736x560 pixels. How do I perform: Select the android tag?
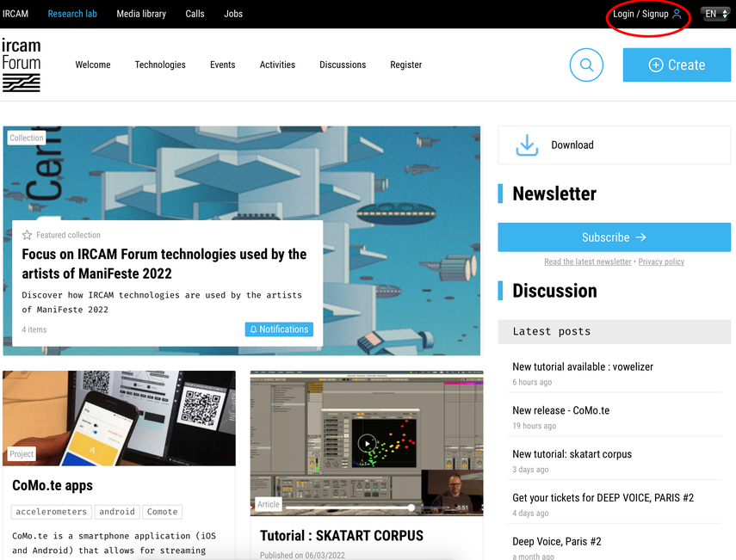(117, 512)
